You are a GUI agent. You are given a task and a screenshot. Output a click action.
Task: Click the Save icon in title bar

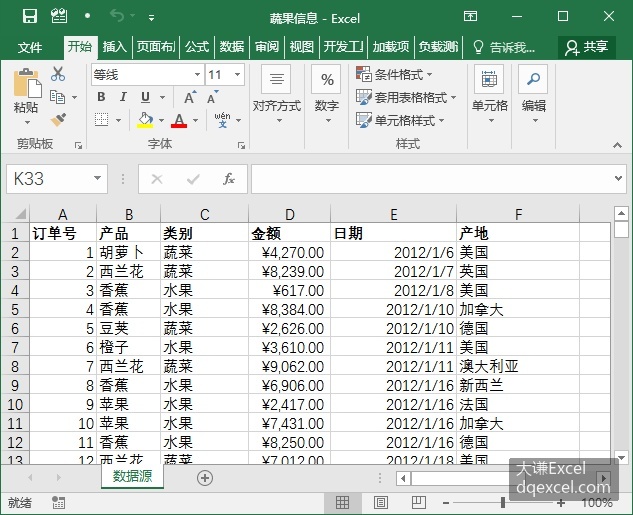coord(30,17)
